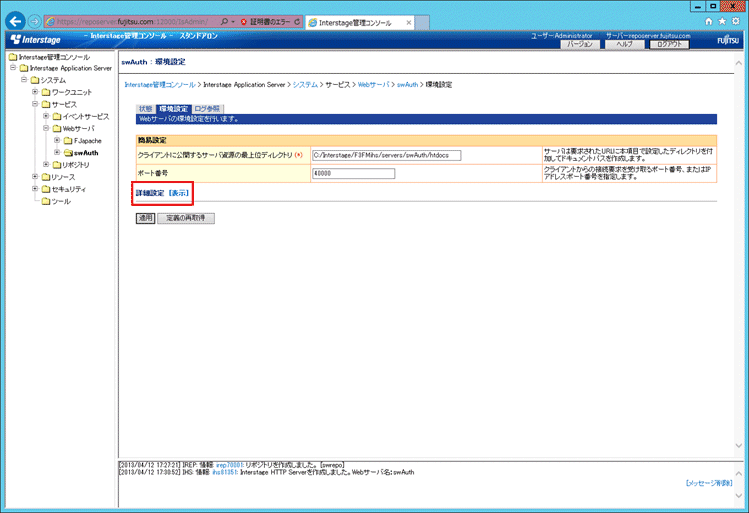The width and height of the screenshot is (749, 513).
Task: Expand the リソース tree node
Action: (x=35, y=177)
